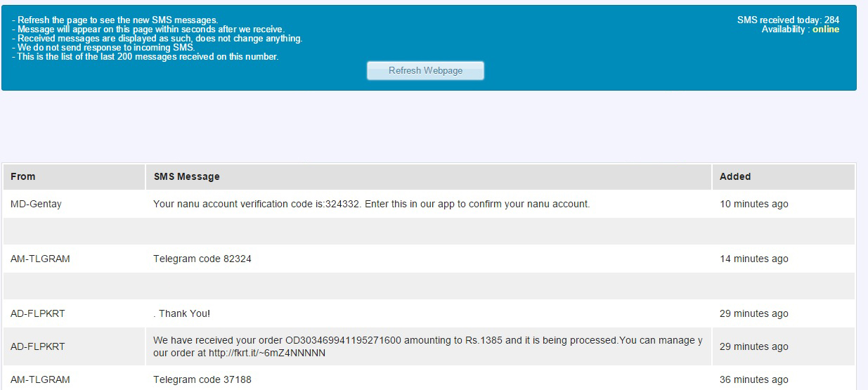
Task: Click the '36 minutes ago' timestamp
Action: point(754,379)
